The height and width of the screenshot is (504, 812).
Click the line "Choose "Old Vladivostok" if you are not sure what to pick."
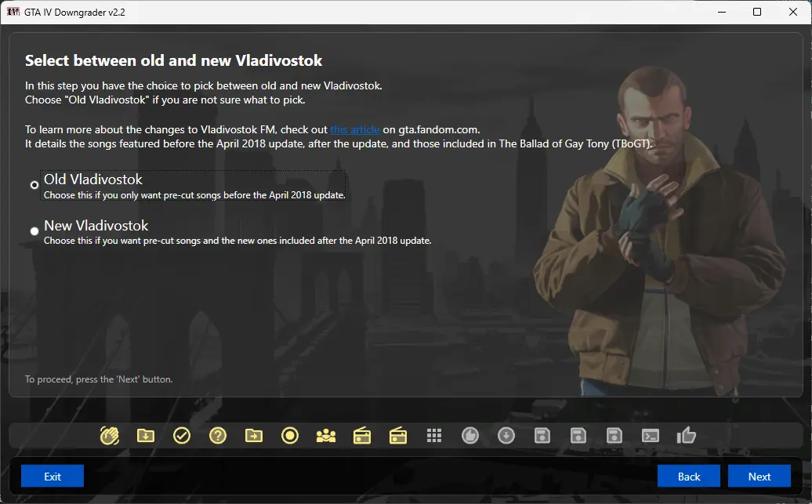[x=165, y=100]
